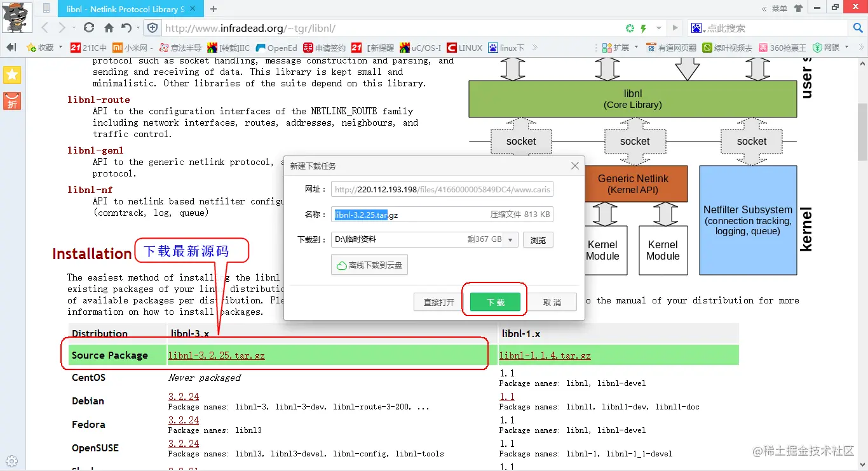Open the 绿叶视频去 extension
Image resolution: width=868 pixels, height=471 pixels.
pos(727,48)
